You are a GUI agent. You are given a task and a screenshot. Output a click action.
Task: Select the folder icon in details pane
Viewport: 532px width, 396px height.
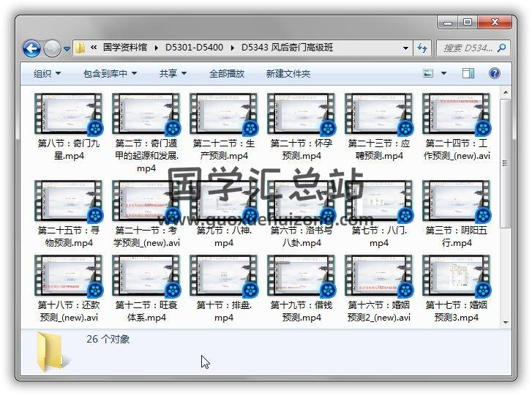pos(53,350)
